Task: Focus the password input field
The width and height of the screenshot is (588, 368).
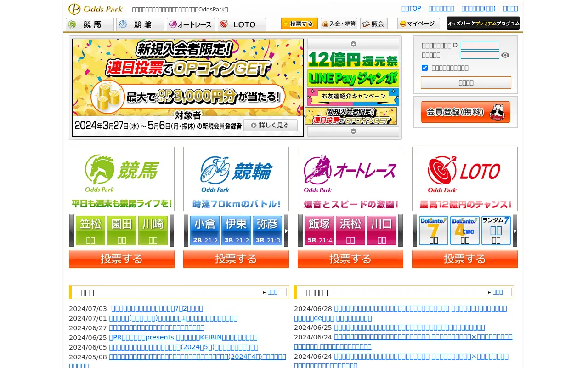Action: (x=480, y=55)
